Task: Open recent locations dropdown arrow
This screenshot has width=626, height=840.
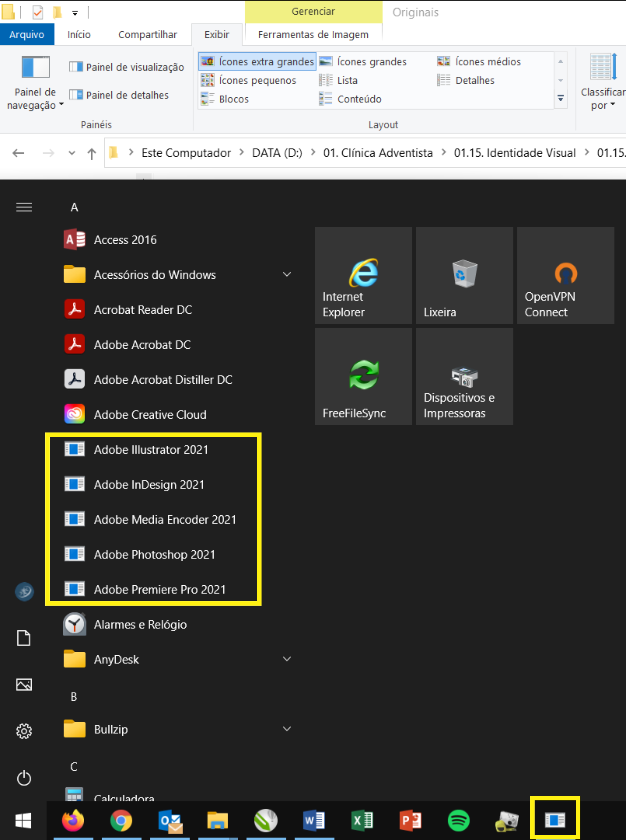Action: pos(72,153)
